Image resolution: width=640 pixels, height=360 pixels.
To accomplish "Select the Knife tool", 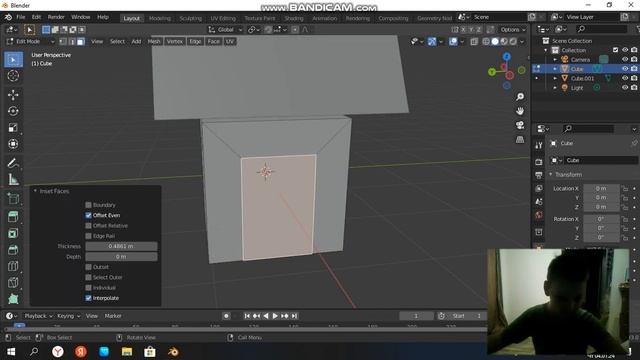I will pos(13,282).
